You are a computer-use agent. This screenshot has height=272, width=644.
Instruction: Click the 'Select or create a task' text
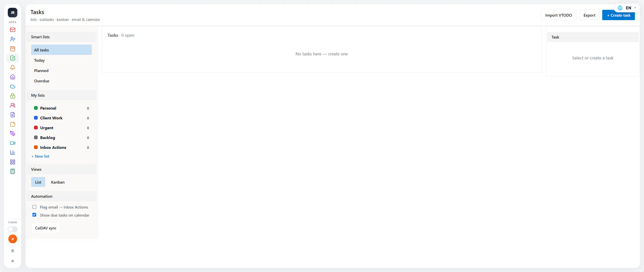(x=593, y=58)
